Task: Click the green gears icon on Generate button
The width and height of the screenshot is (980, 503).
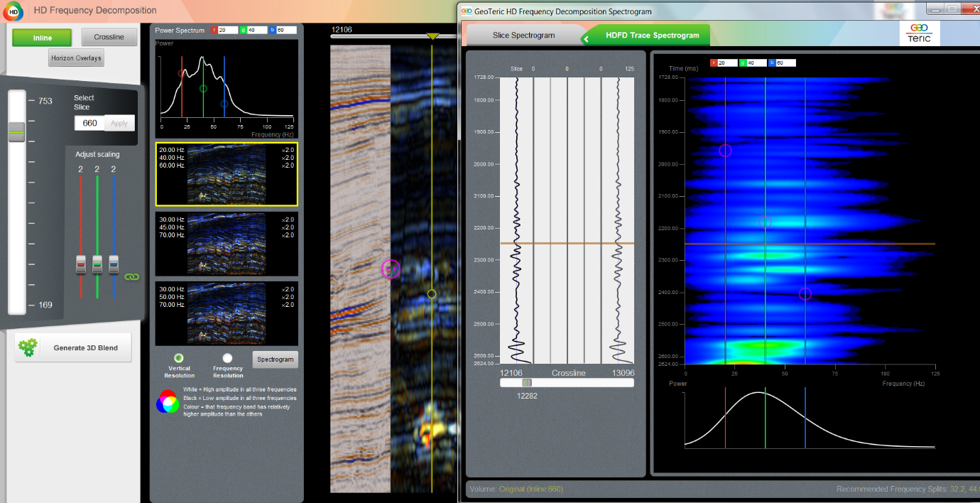Action: (x=28, y=347)
